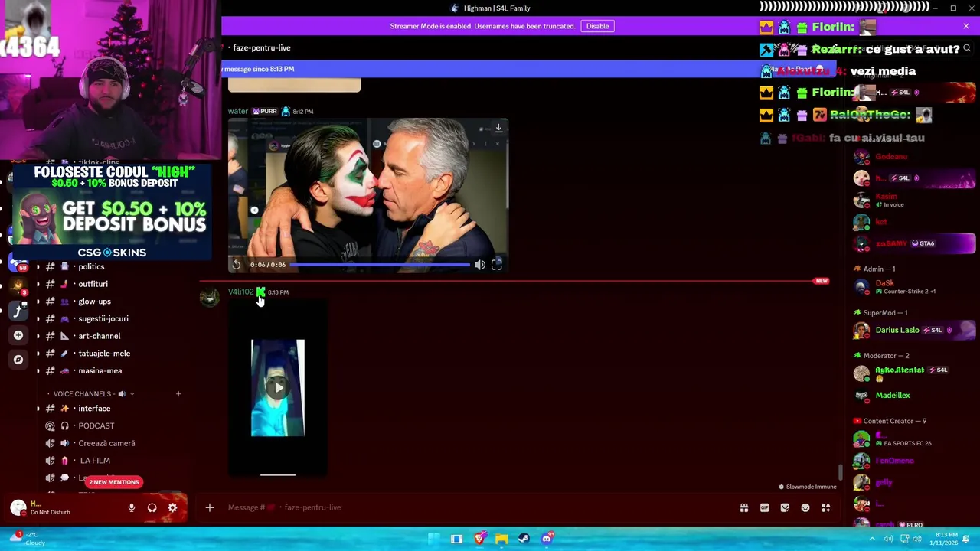Click water username in chat

click(238, 112)
